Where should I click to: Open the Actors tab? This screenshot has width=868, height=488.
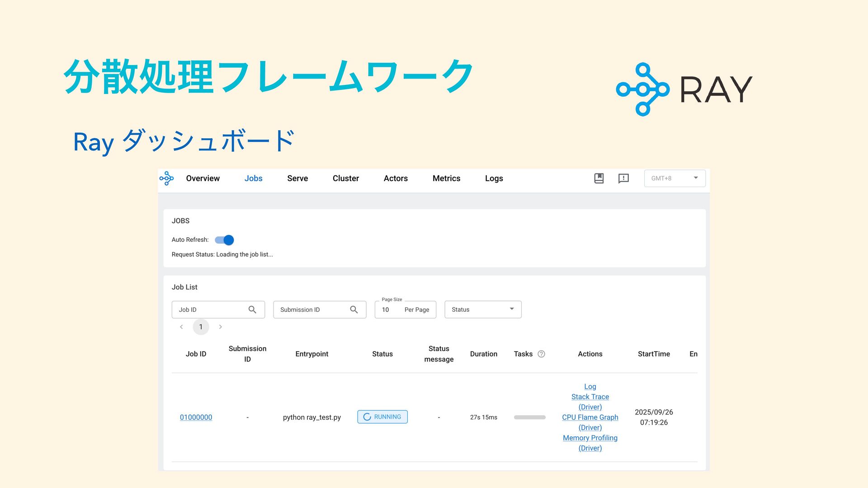(x=396, y=178)
